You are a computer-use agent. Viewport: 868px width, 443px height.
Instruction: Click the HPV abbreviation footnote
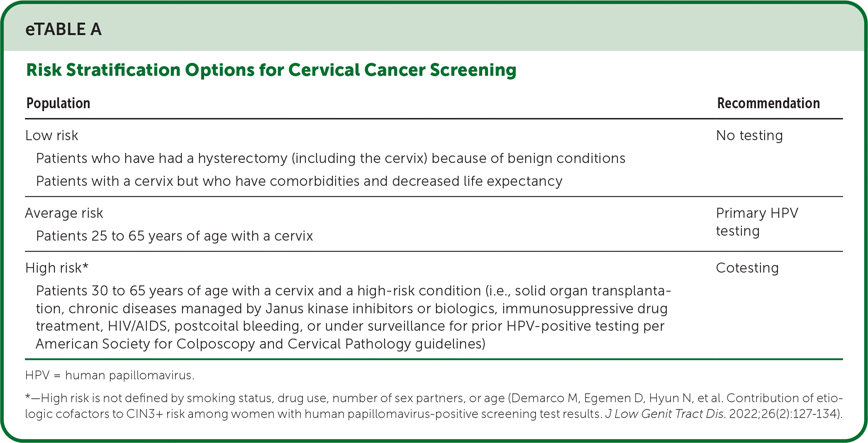110,376
